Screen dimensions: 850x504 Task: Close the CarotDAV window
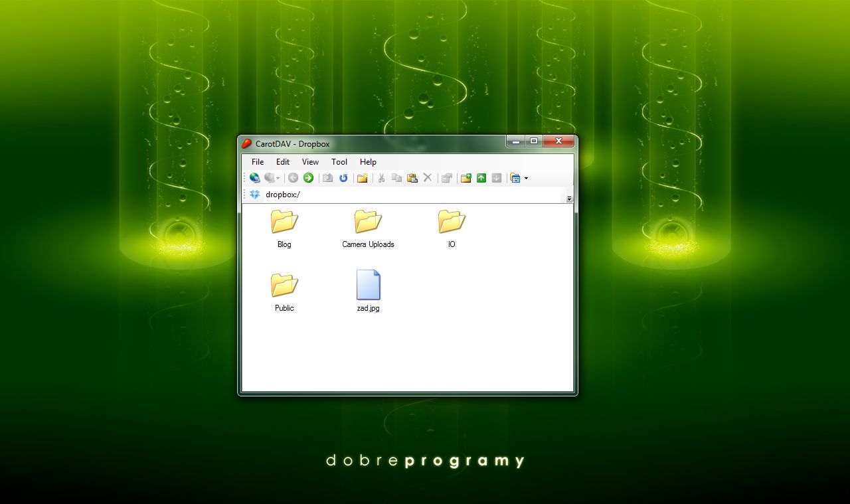pyautogui.click(x=558, y=141)
